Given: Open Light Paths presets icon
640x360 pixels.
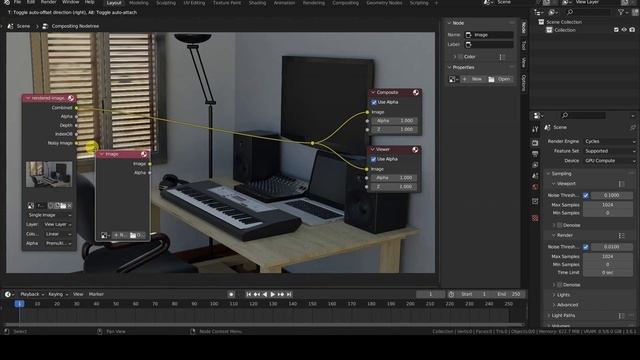Looking at the screenshot, I should click(621, 316).
